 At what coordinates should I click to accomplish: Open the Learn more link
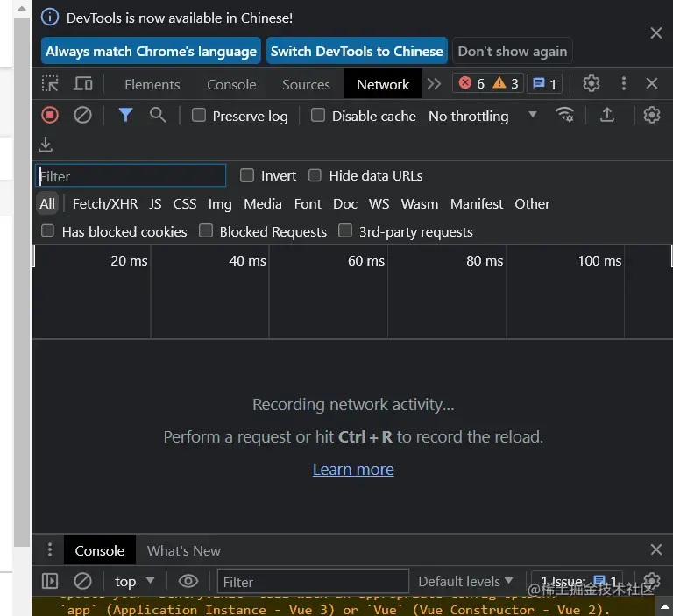(353, 469)
